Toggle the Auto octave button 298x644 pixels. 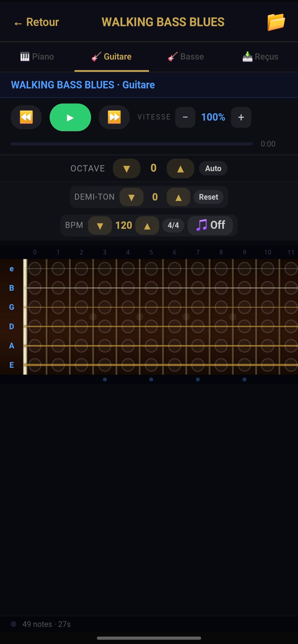tap(213, 169)
